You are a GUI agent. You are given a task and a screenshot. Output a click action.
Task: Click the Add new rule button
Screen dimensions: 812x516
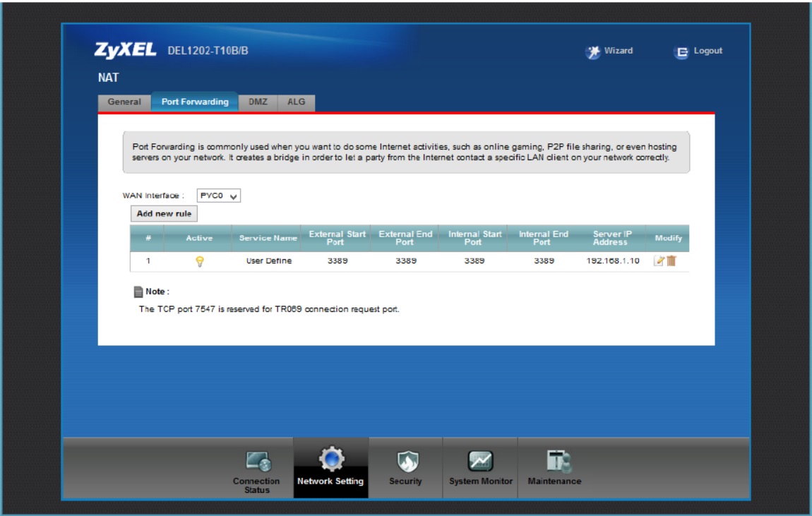[164, 214]
